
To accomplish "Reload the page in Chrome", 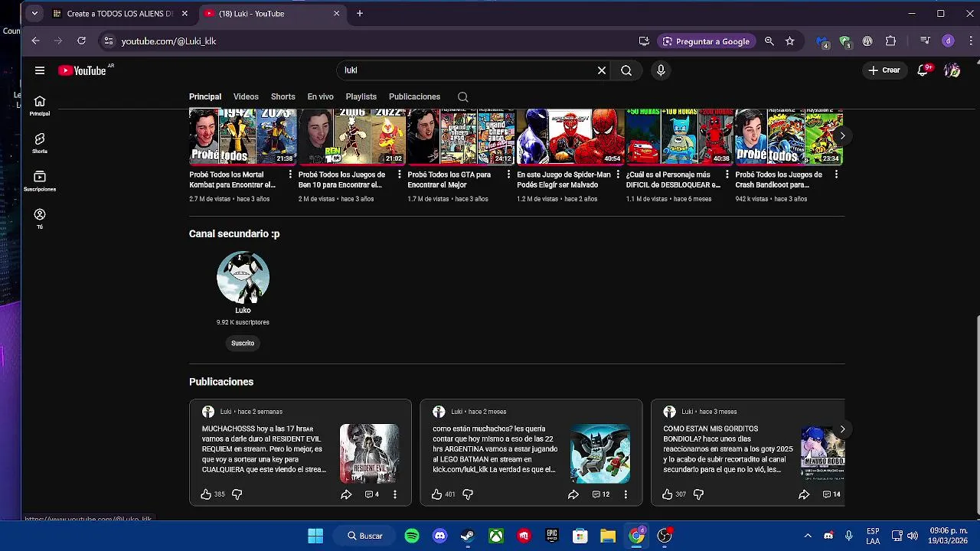I will point(81,41).
